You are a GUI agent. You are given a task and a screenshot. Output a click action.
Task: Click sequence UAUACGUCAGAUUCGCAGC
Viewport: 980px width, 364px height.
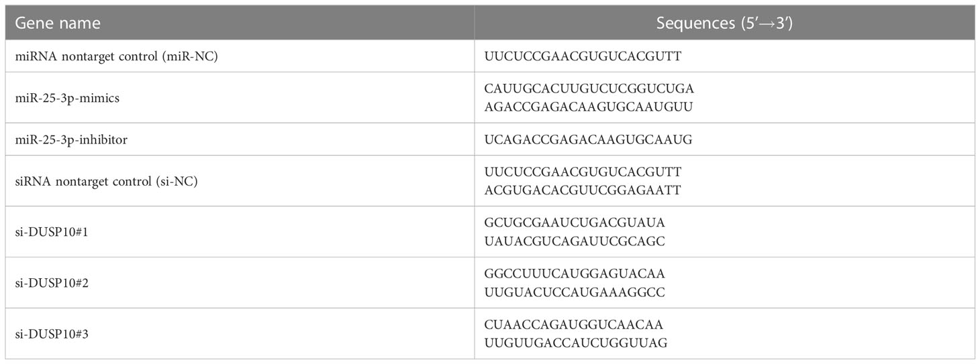pos(575,241)
